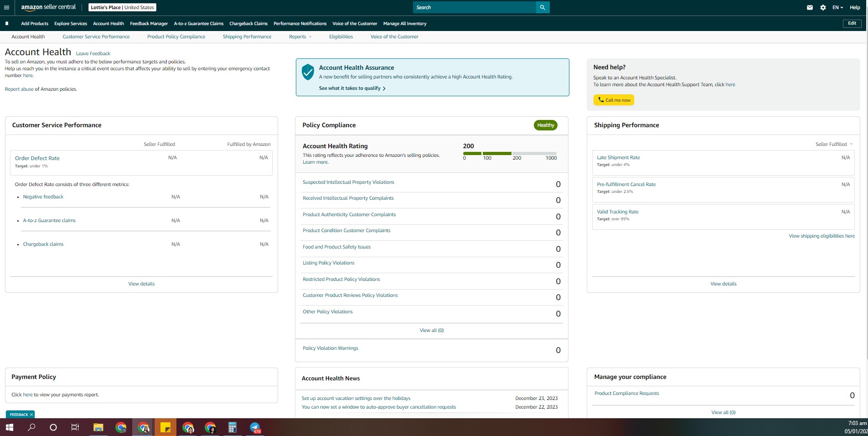Switch to the Shipping Performance tab
This screenshot has height=436, width=868.
pyautogui.click(x=247, y=37)
